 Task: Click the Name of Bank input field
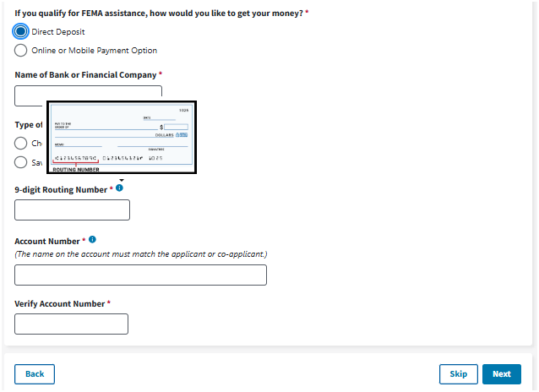(88, 95)
